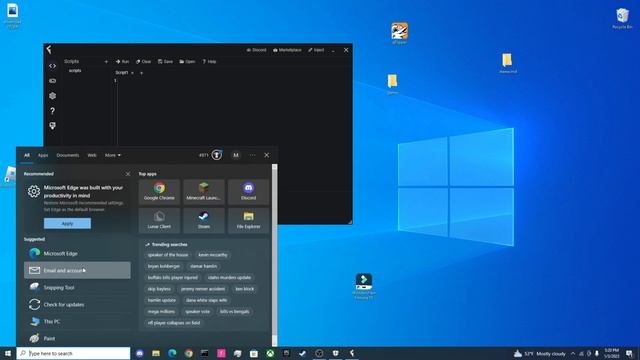640x360 pixels.
Task: Expand the More dropdown in search panel
Action: click(113, 155)
